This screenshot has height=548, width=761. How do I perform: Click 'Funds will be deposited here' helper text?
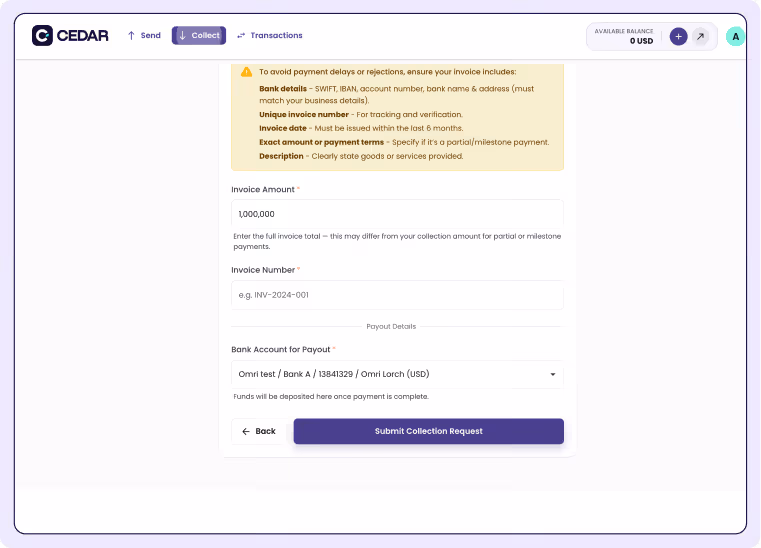tap(331, 397)
